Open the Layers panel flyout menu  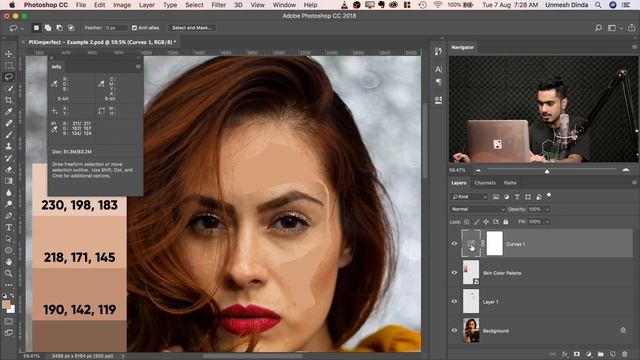(634, 182)
